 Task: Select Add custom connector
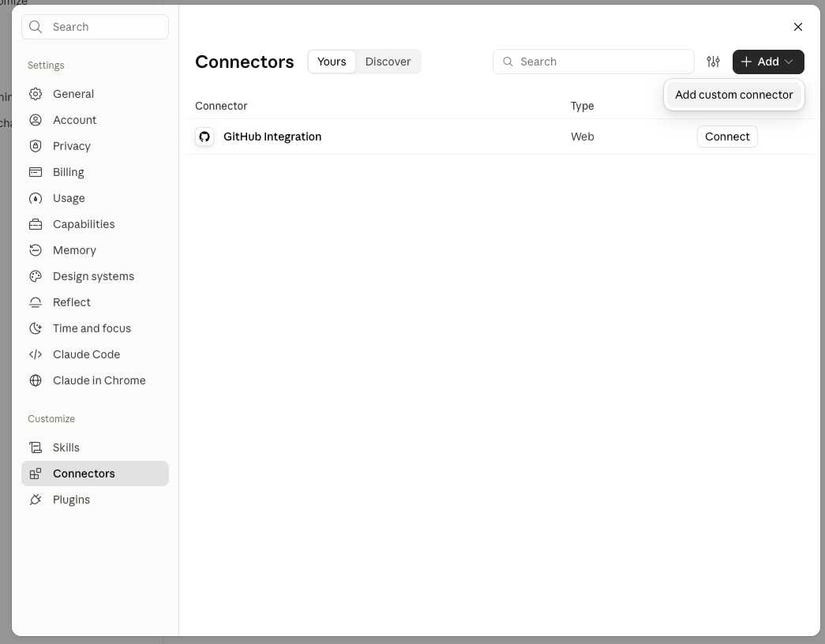[733, 95]
